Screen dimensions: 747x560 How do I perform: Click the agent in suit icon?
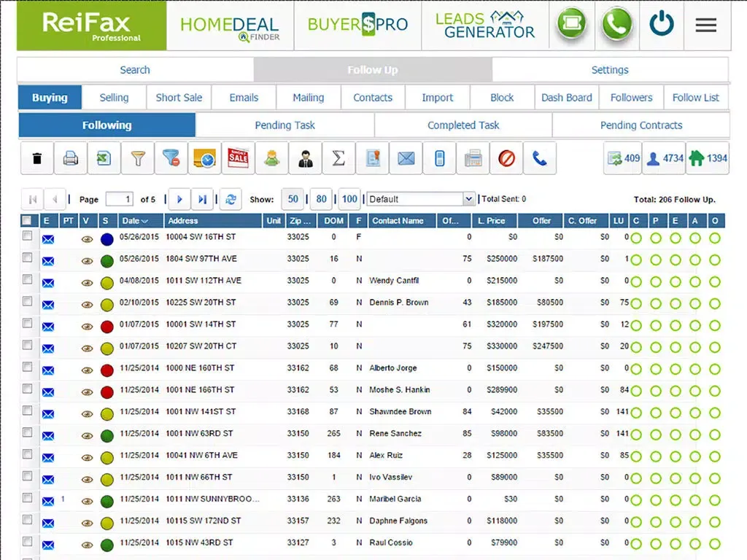[x=306, y=158]
